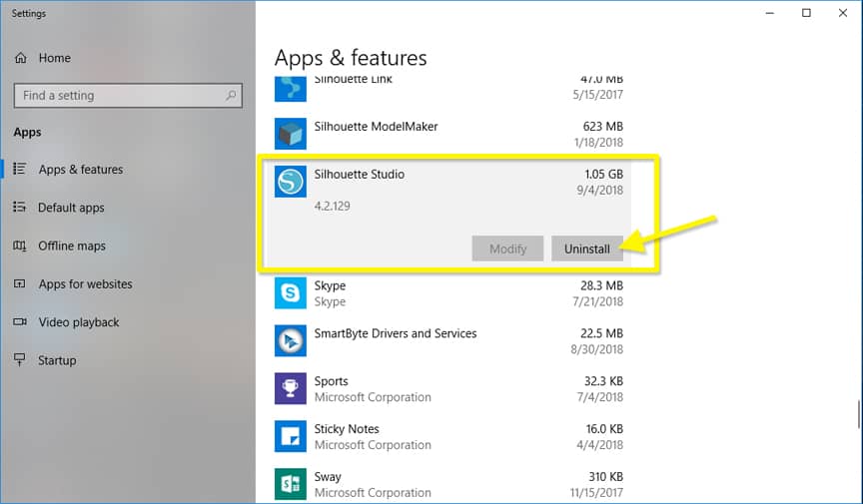Screen dimensions: 863x504
Task: Click the greyed-out Modify button
Action: pos(507,249)
